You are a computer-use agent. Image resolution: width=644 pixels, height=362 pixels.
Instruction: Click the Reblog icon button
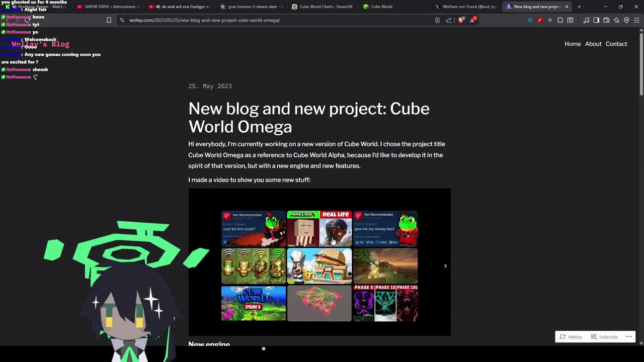click(x=571, y=337)
